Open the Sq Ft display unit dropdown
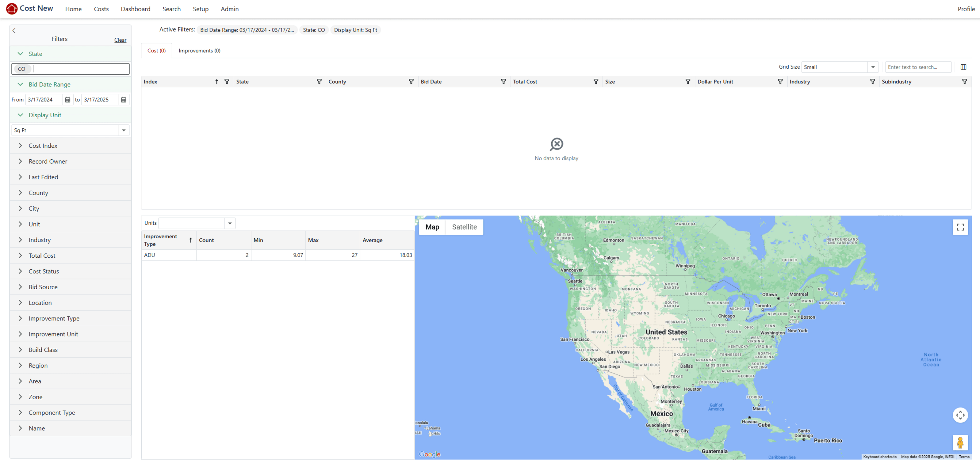The height and width of the screenshot is (463, 980). pyautogui.click(x=124, y=130)
